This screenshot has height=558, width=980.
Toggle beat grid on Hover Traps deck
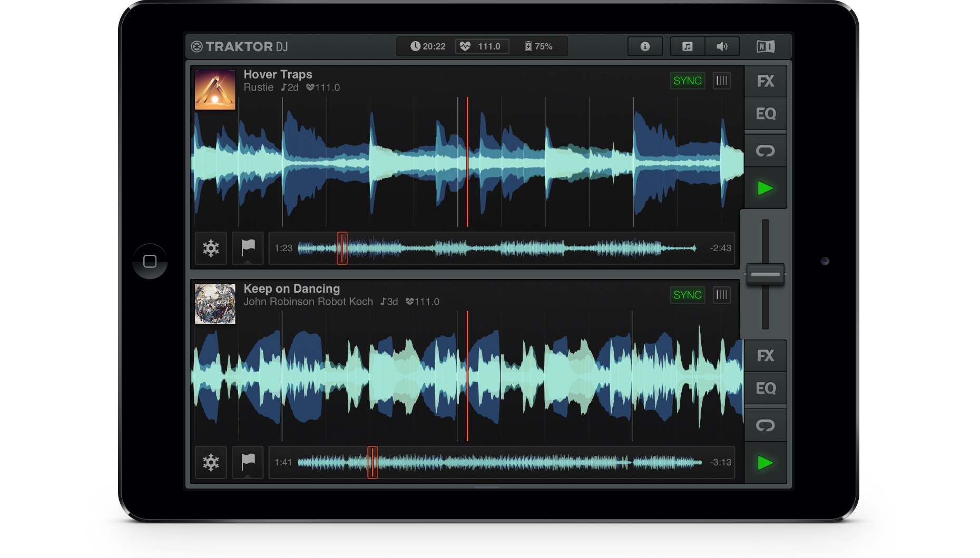click(722, 81)
